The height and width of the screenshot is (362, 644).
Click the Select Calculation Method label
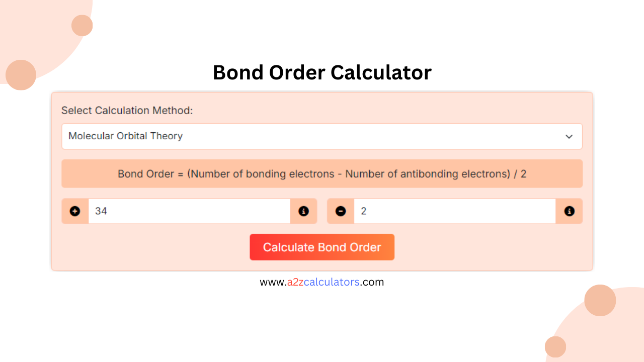[x=127, y=110]
